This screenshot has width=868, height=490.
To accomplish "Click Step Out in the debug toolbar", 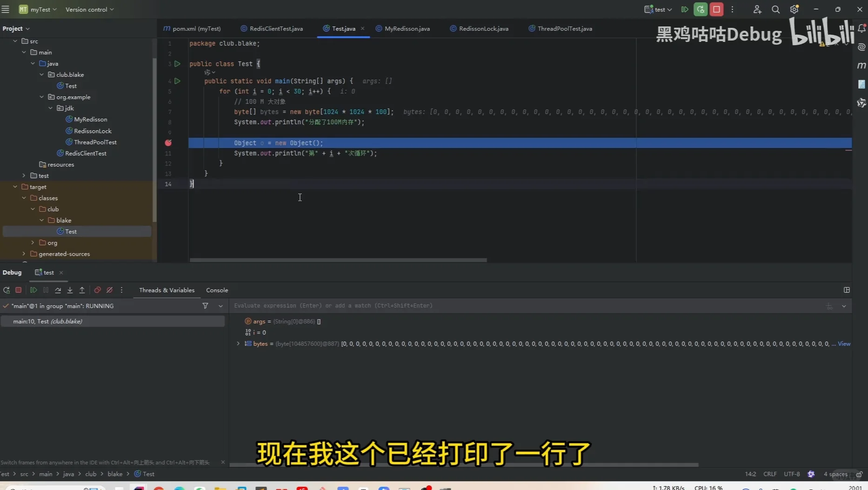I will pyautogui.click(x=82, y=290).
